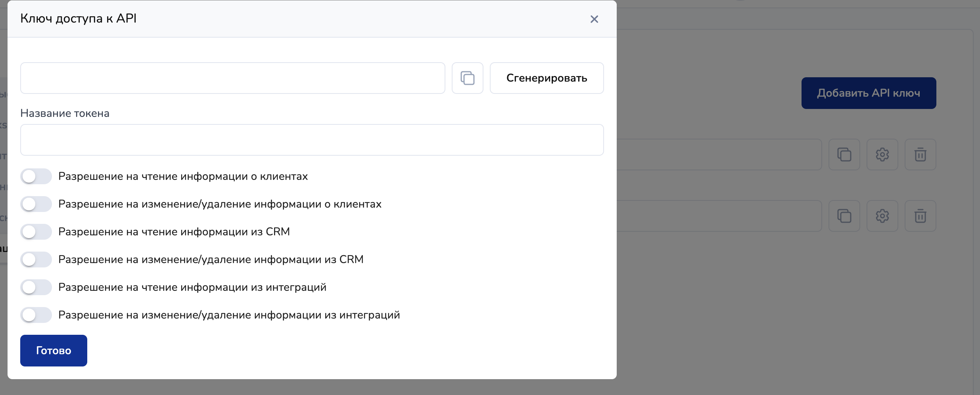The image size is (980, 395).
Task: Delete the second API key in list
Action: [x=920, y=216]
